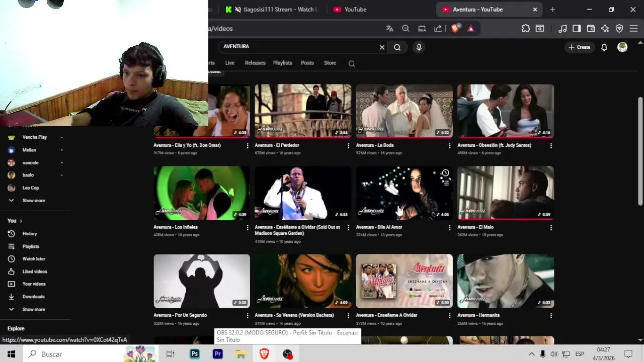Open Watch later in the sidebar
This screenshot has width=644, height=362.
coord(33,259)
